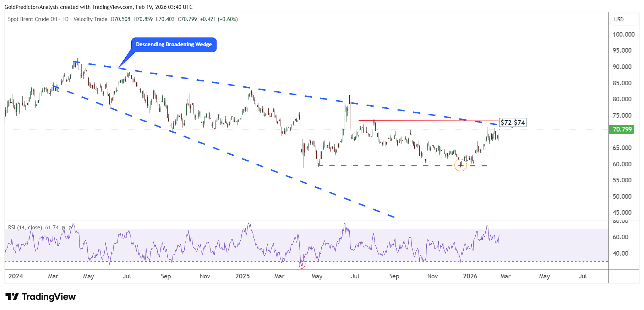This screenshot has width=644, height=310.
Task: Click the 2024 label on time axis
Action: [x=16, y=276]
